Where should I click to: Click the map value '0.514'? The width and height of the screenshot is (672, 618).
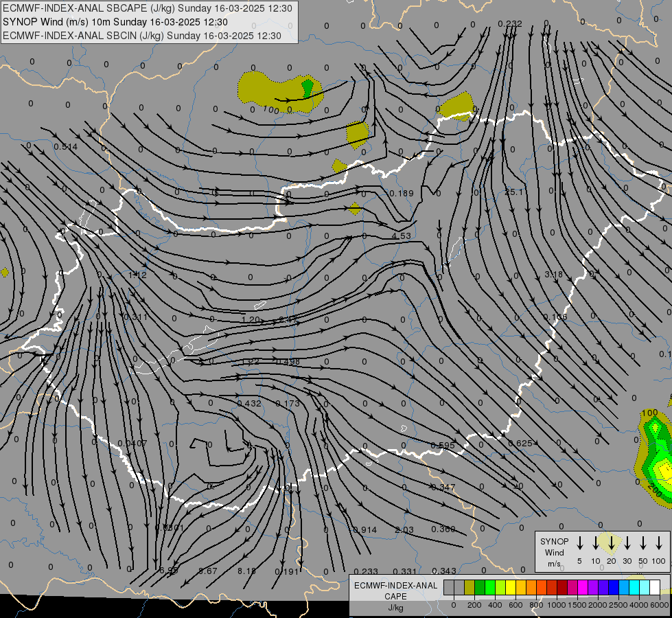tap(66, 147)
